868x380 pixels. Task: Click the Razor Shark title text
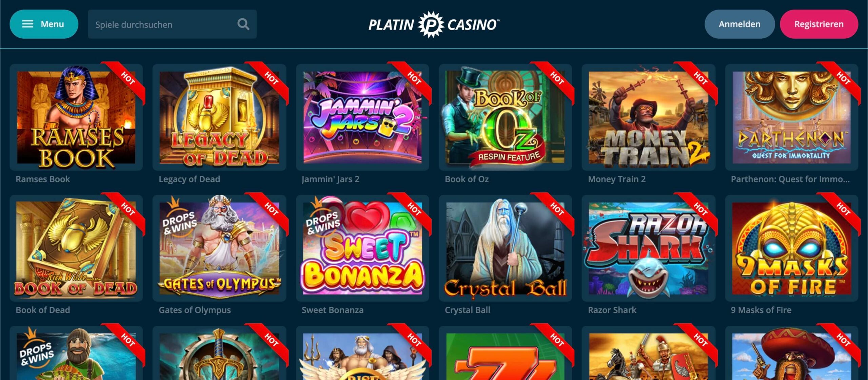(612, 310)
